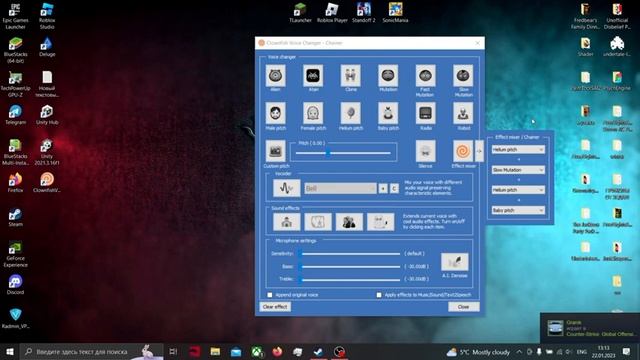Select the Unity Hub desktop icon
Viewport: 640px width, 360px height.
(x=47, y=115)
